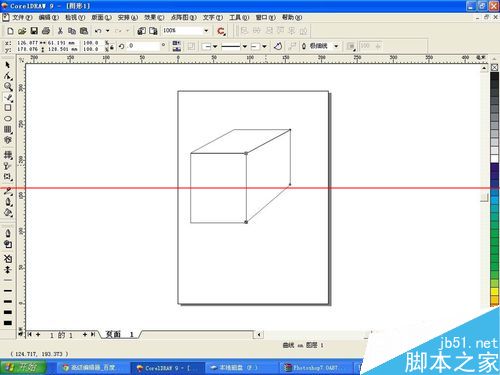This screenshot has height=375, width=500.
Task: Select the Interactive Transparency tool
Action: click(x=8, y=165)
